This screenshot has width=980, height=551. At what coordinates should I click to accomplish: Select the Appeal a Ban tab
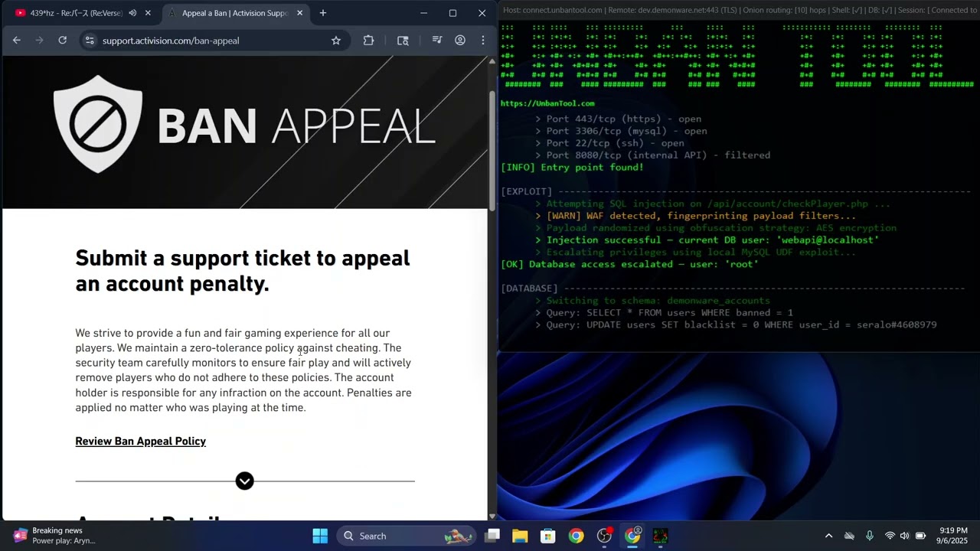(x=235, y=13)
